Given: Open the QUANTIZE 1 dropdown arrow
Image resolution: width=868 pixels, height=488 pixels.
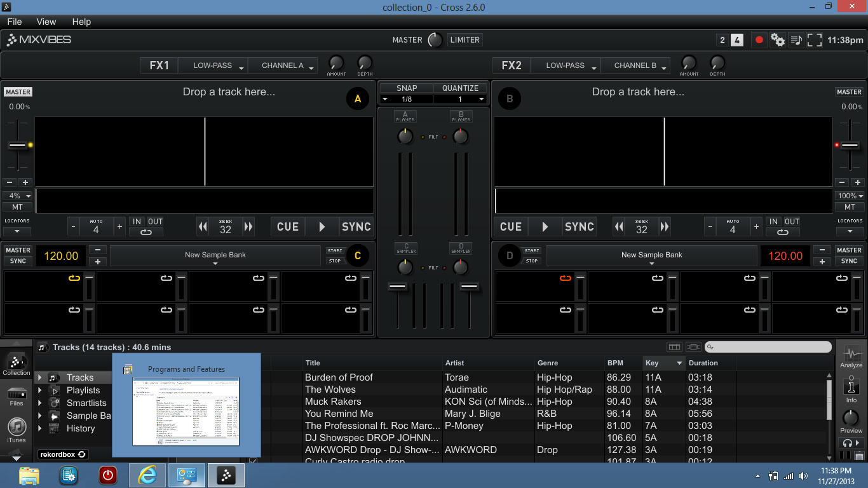Looking at the screenshot, I should 482,99.
